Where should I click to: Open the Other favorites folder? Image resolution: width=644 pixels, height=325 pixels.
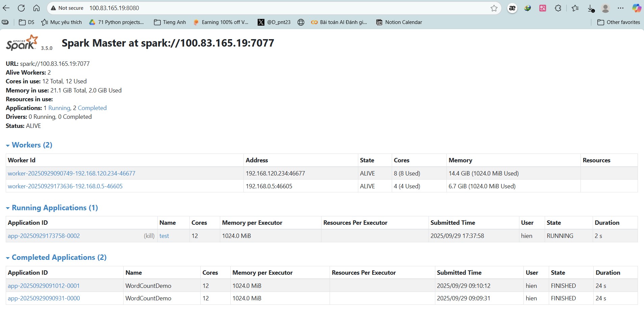point(619,22)
